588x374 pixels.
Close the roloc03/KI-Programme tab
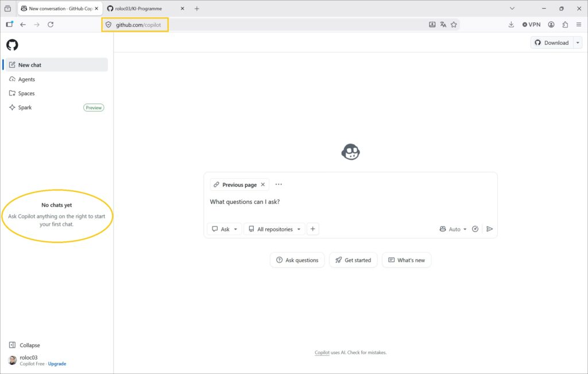click(x=182, y=8)
